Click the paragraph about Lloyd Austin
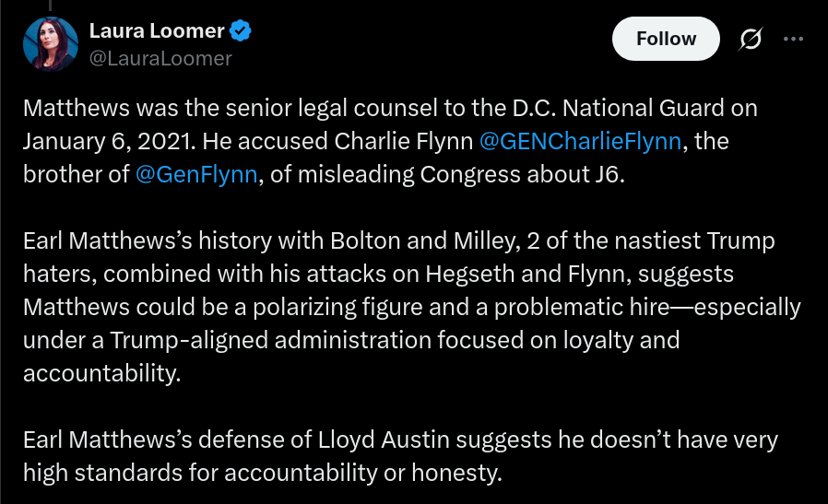The height and width of the screenshot is (504, 828). click(x=400, y=456)
